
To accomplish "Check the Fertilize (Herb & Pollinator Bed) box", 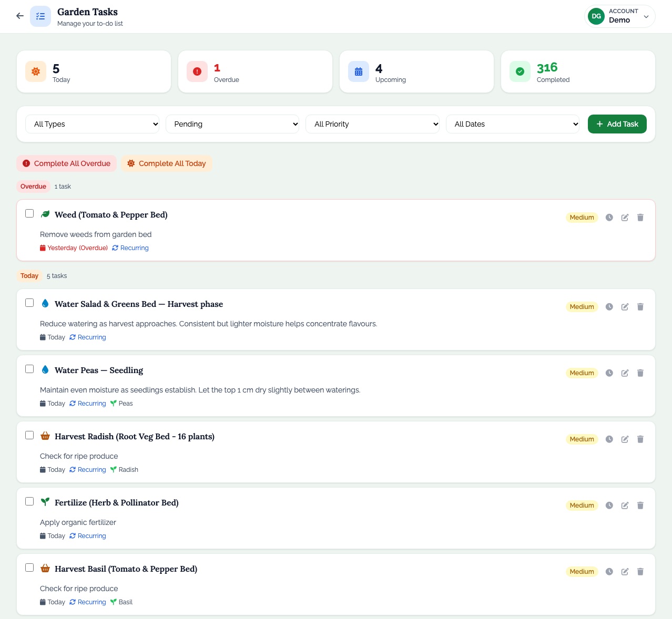I will [29, 501].
